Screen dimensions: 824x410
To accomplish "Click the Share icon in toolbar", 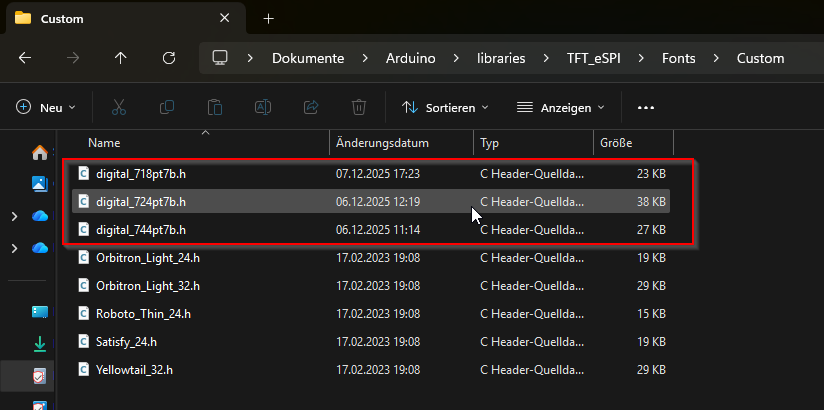I will point(311,107).
